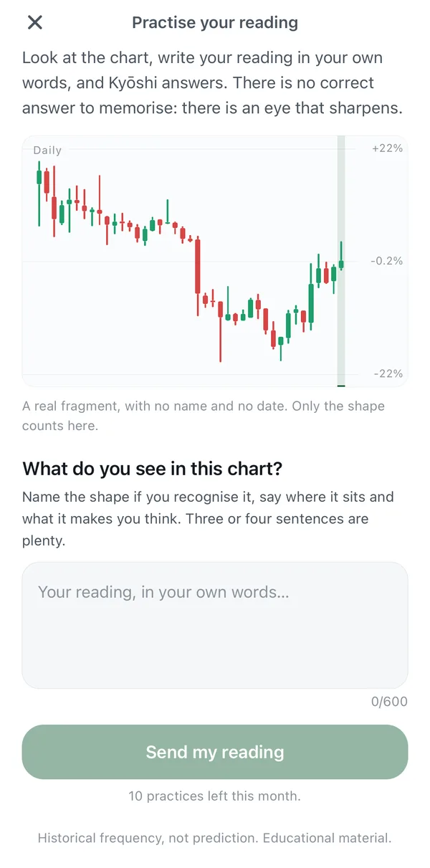The image size is (430, 868).
Task: Tap the "Name the shape if you recognise it" instructions
Action: point(209,519)
